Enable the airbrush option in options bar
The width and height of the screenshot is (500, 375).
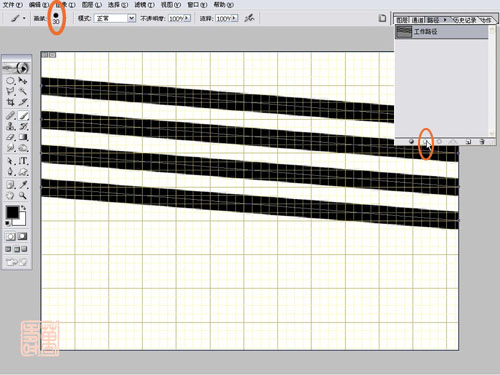coord(249,18)
